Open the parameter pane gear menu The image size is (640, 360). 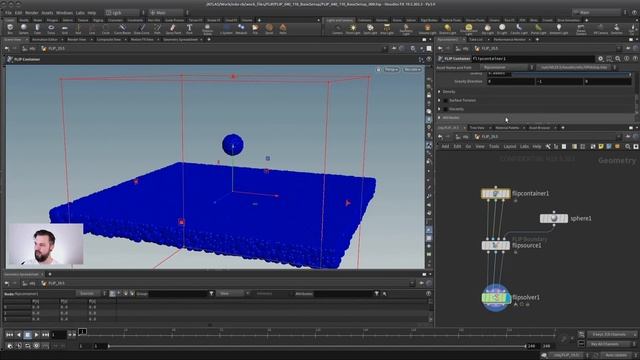click(600, 59)
